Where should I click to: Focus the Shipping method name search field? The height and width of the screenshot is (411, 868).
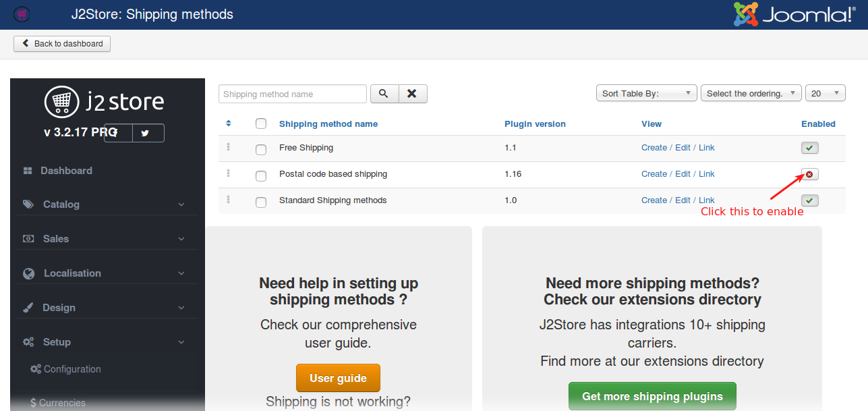292,94
